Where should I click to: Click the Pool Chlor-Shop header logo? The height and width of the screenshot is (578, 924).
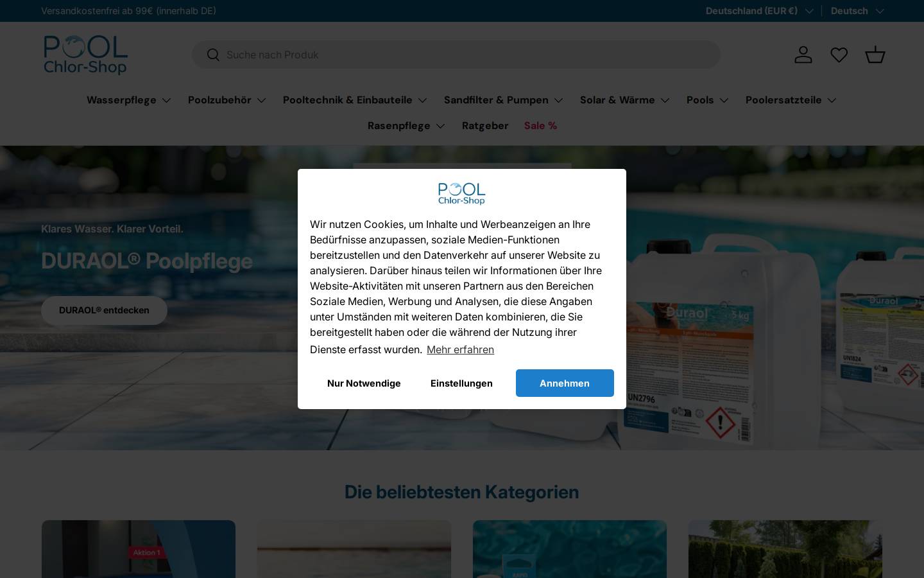coord(85,55)
